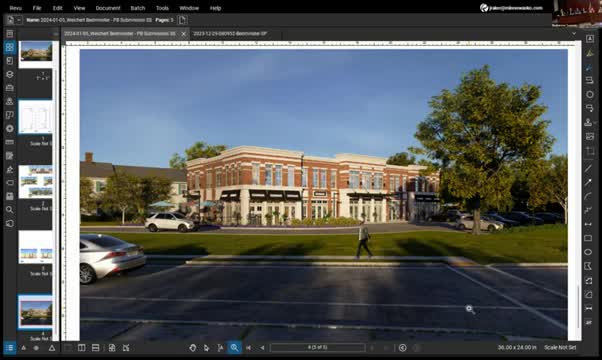
Task: Select the Line tool
Action: coord(589,168)
